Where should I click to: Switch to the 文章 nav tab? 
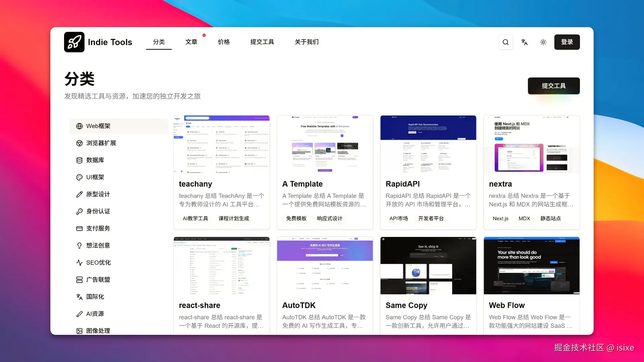191,42
